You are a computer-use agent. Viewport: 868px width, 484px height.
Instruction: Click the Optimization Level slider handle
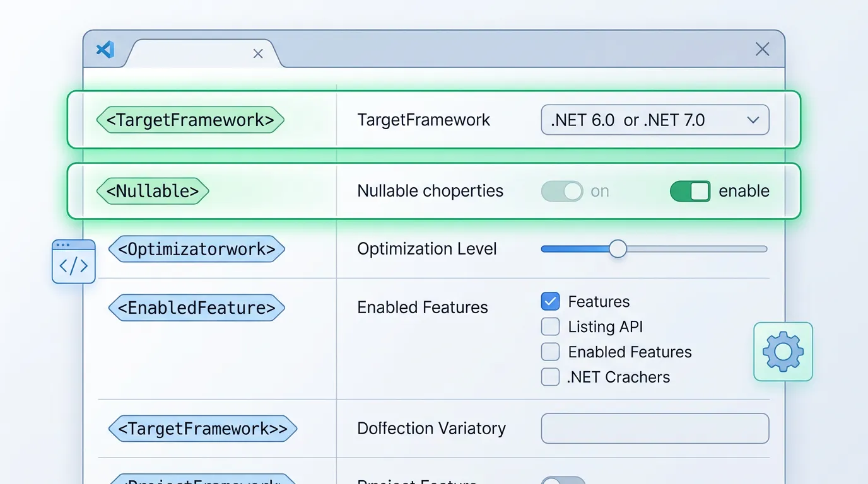(618, 249)
